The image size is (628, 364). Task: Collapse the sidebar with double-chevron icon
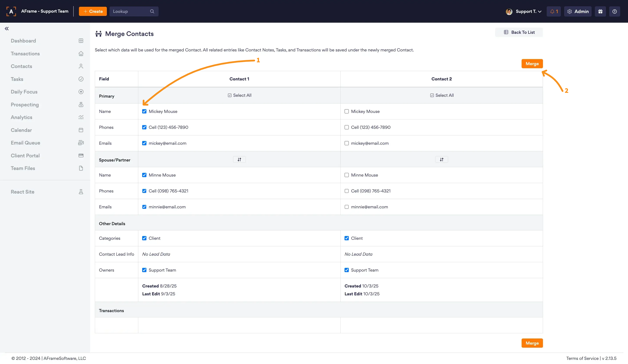7,29
